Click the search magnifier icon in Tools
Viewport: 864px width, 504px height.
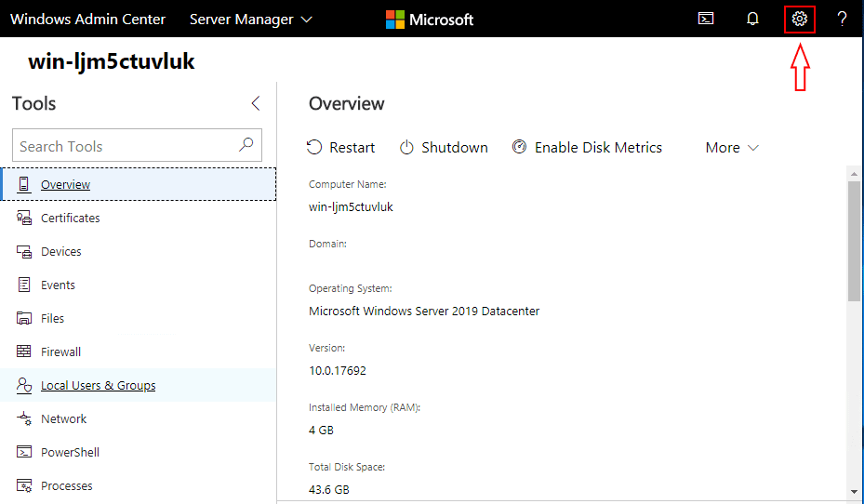pyautogui.click(x=246, y=145)
